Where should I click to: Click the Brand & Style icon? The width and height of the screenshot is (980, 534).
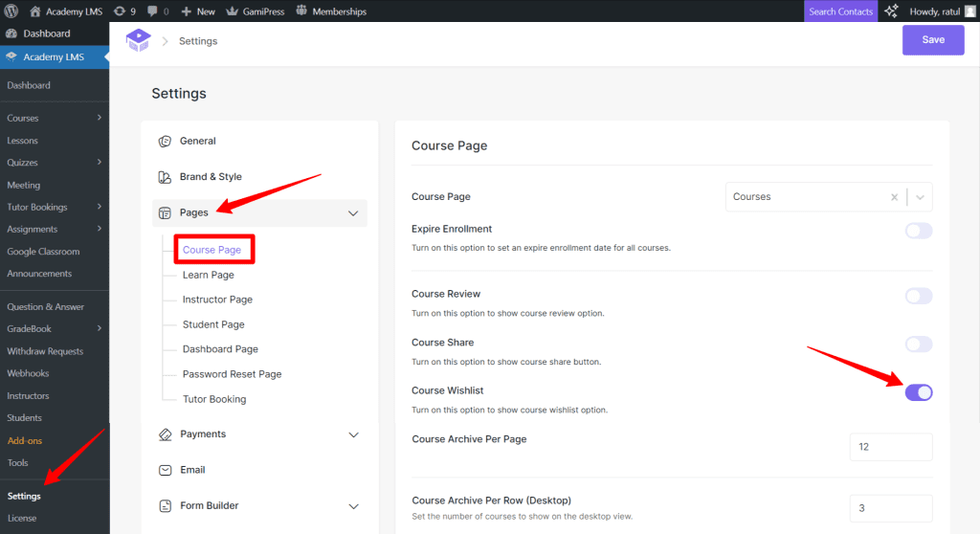pyautogui.click(x=165, y=177)
